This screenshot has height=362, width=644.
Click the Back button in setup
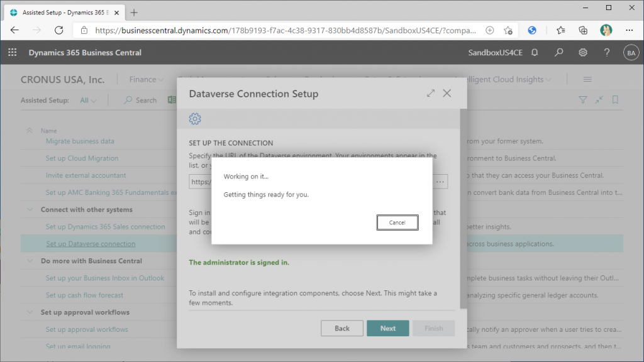pyautogui.click(x=341, y=328)
